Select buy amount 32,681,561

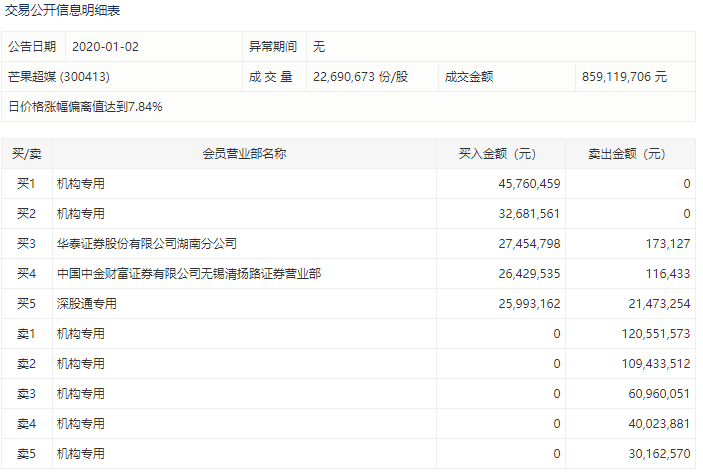tap(529, 214)
